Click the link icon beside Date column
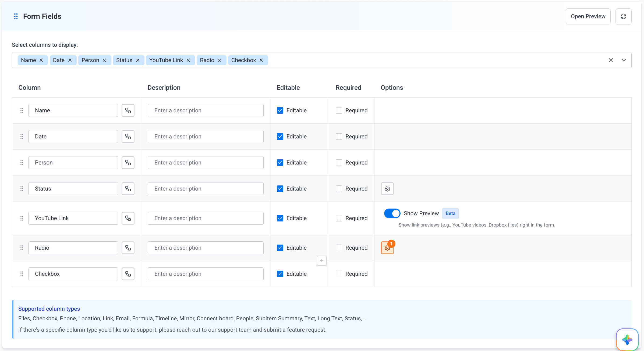 pyautogui.click(x=128, y=137)
